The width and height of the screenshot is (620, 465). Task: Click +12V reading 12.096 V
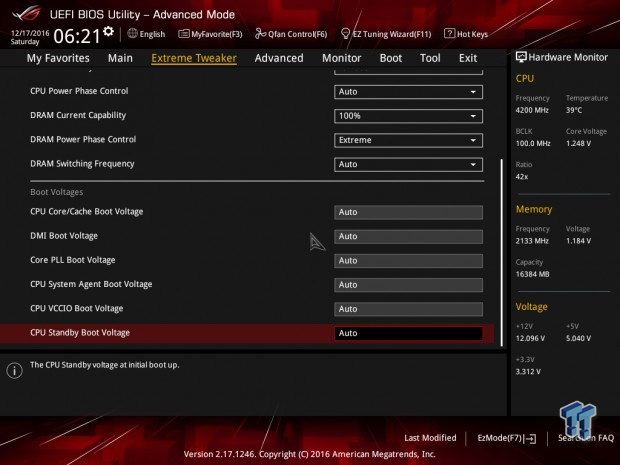click(530, 338)
